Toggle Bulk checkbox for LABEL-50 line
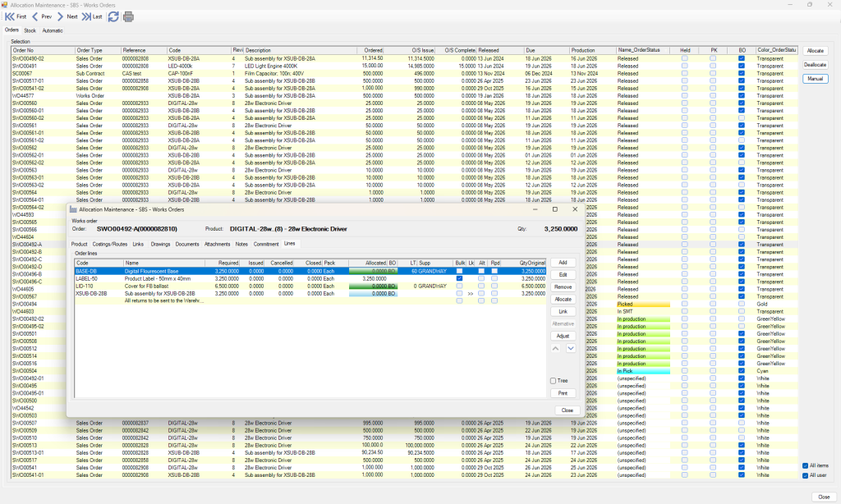Image resolution: width=841 pixels, height=504 pixels. click(459, 279)
